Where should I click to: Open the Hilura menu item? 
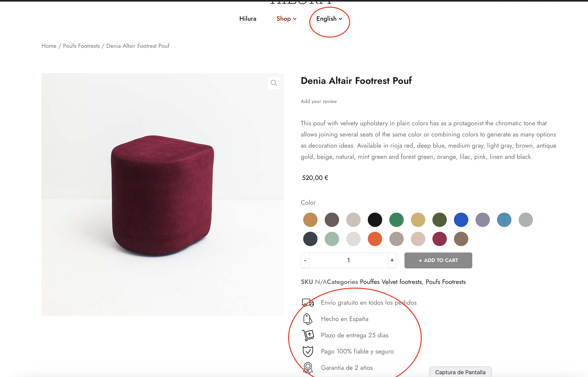[248, 19]
